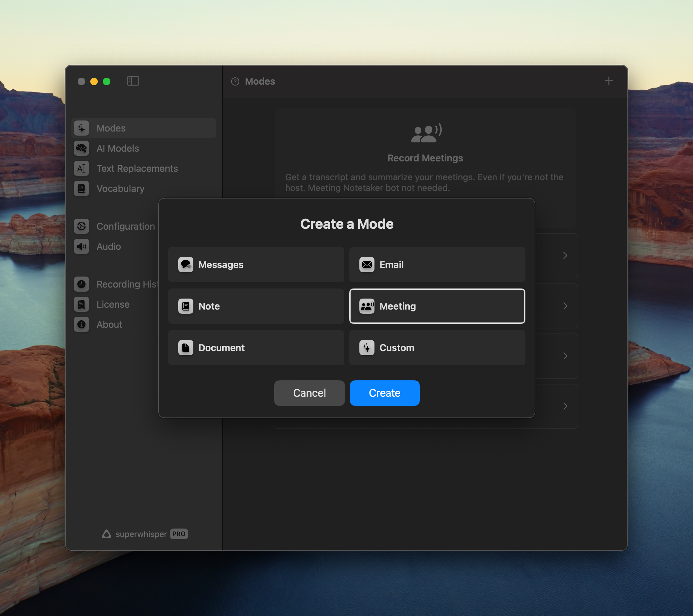Open the Text Replacements section

point(137,168)
